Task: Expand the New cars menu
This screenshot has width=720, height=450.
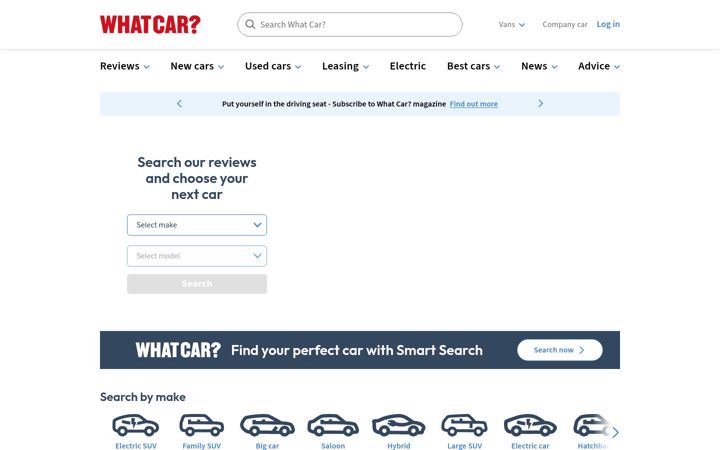Action: 197,66
